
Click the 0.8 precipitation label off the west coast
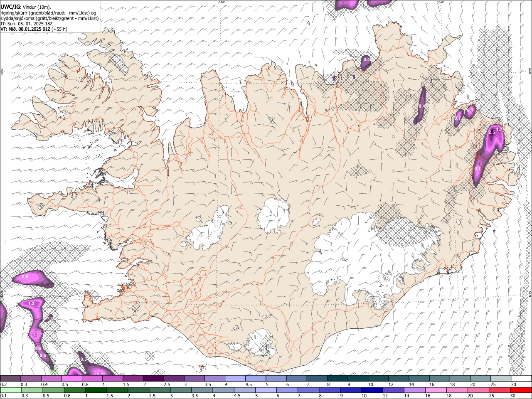pyautogui.click(x=25, y=276)
